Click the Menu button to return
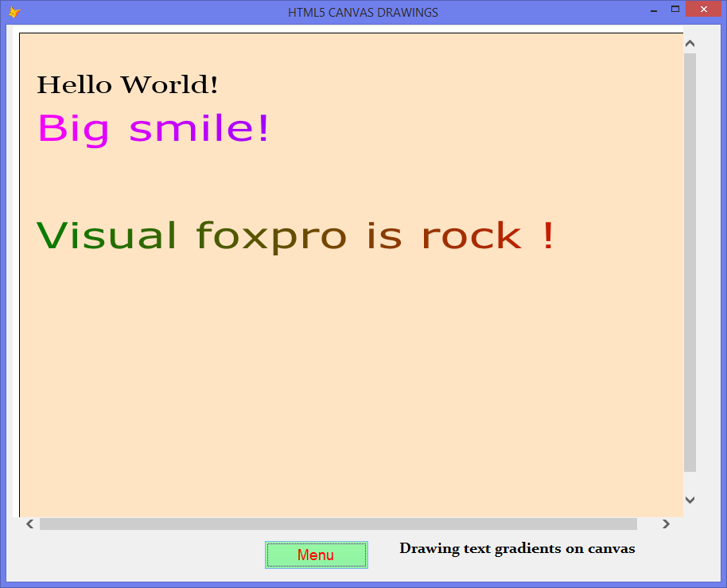 [x=316, y=555]
